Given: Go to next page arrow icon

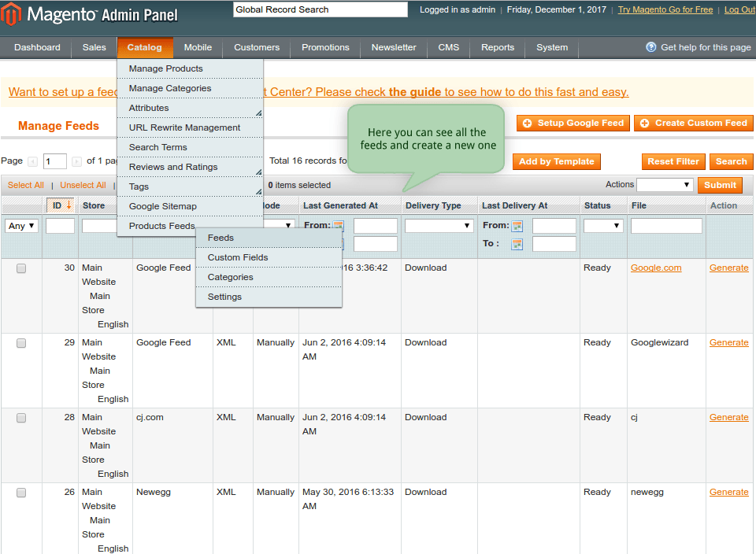Looking at the screenshot, I should [x=76, y=161].
